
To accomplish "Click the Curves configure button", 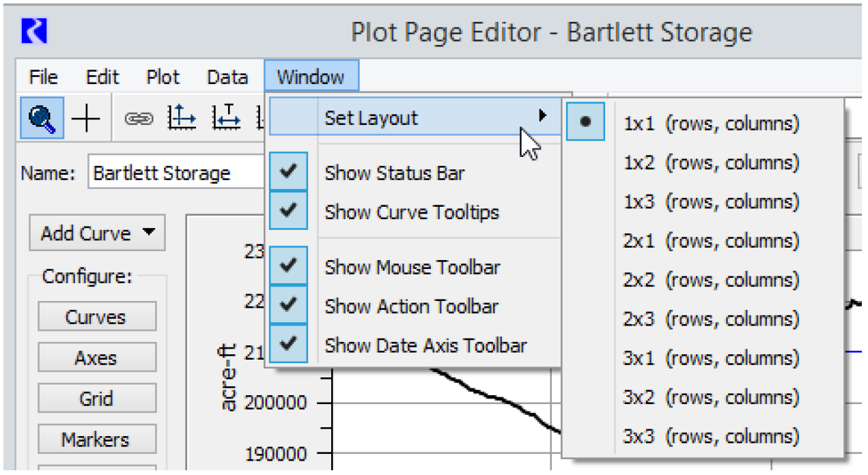I will [96, 317].
